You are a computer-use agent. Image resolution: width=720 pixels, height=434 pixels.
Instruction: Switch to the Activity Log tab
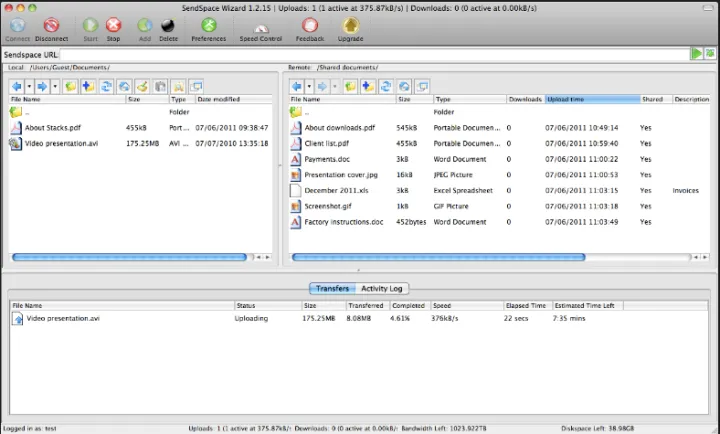(x=381, y=288)
